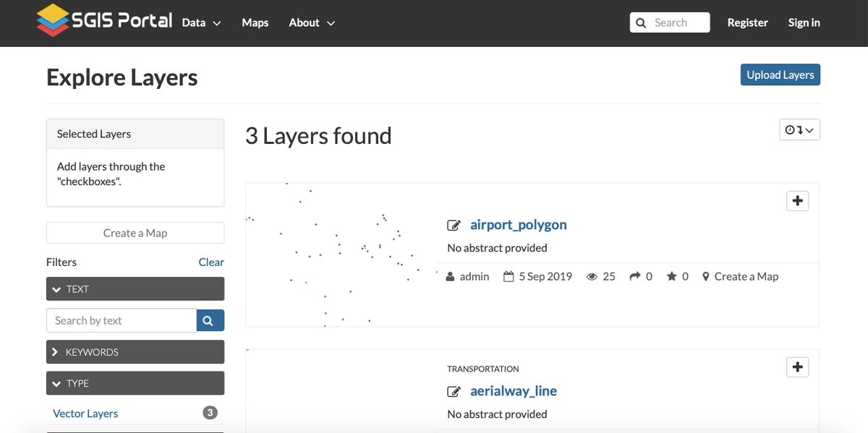Viewport: 868px width, 433px height.
Task: Click the airport_polygon thumbnail preview
Action: 341,254
